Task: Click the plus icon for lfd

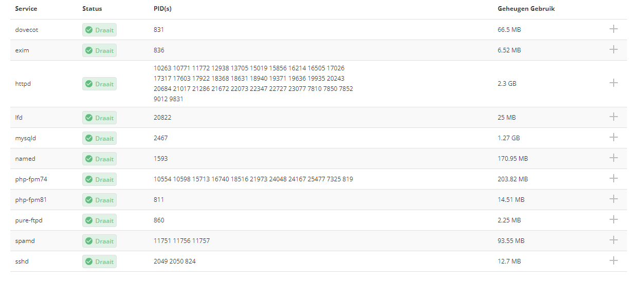Action: pyautogui.click(x=613, y=117)
